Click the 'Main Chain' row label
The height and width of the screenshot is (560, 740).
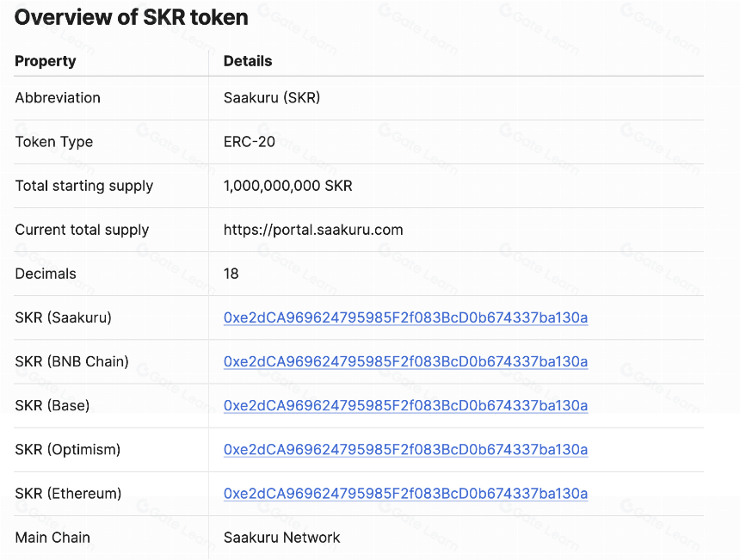click(52, 538)
